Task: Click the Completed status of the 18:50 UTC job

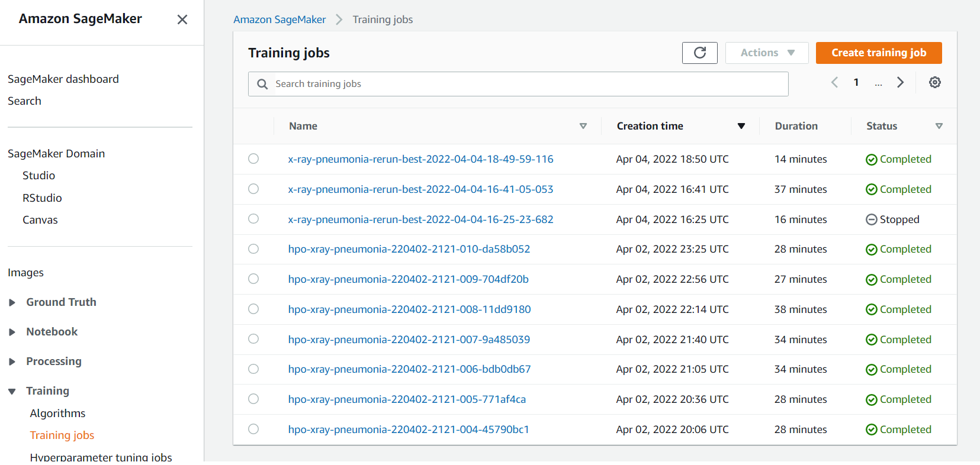Action: point(898,159)
